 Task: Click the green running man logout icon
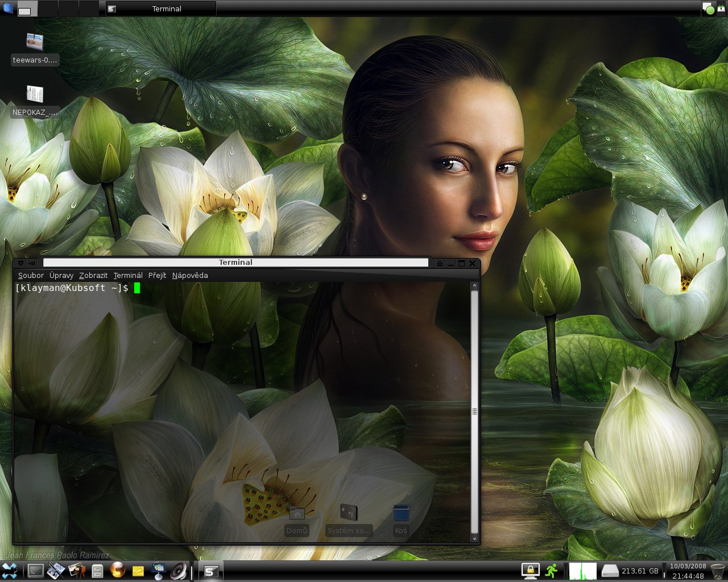551,571
